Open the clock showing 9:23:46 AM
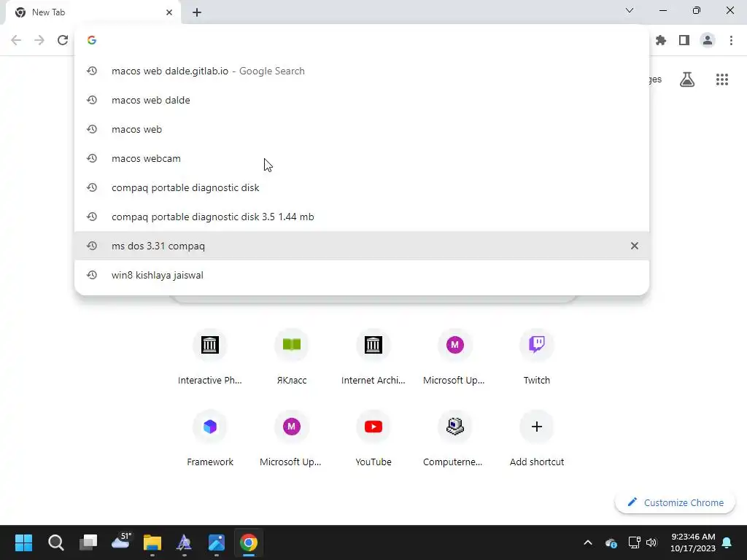This screenshot has height=560, width=747. point(693,542)
